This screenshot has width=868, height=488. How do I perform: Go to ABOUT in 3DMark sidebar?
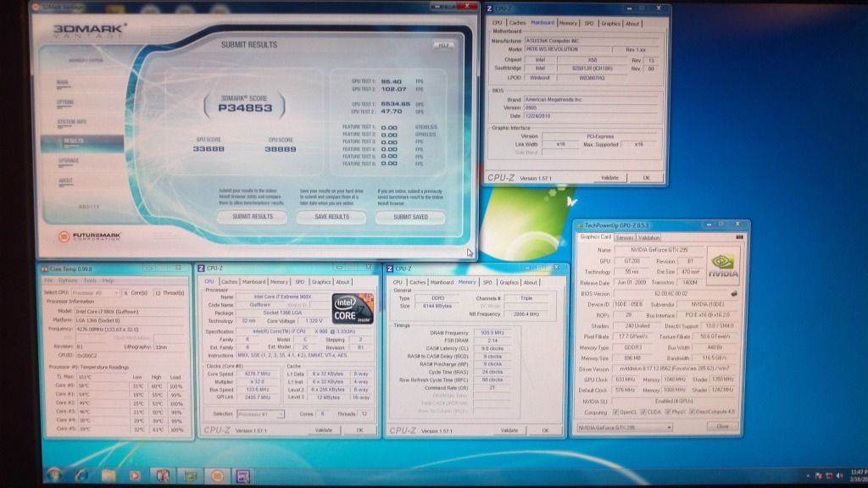pos(65,181)
